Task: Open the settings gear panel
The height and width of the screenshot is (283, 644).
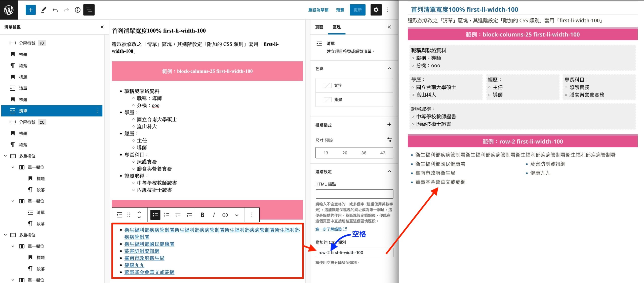Action: pyautogui.click(x=376, y=10)
